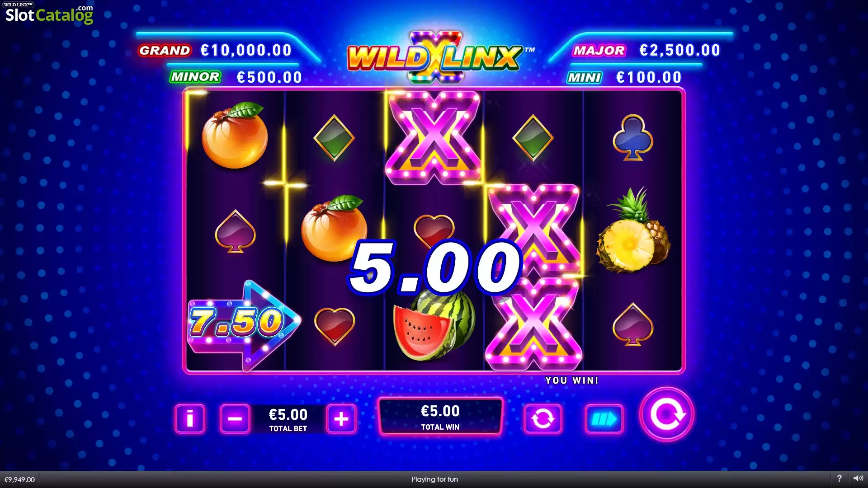Click the pineapple symbol on reel five

(x=633, y=231)
